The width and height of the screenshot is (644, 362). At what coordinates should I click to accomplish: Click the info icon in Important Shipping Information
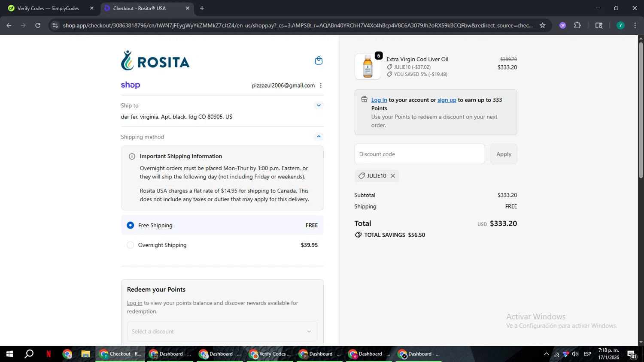point(132,157)
